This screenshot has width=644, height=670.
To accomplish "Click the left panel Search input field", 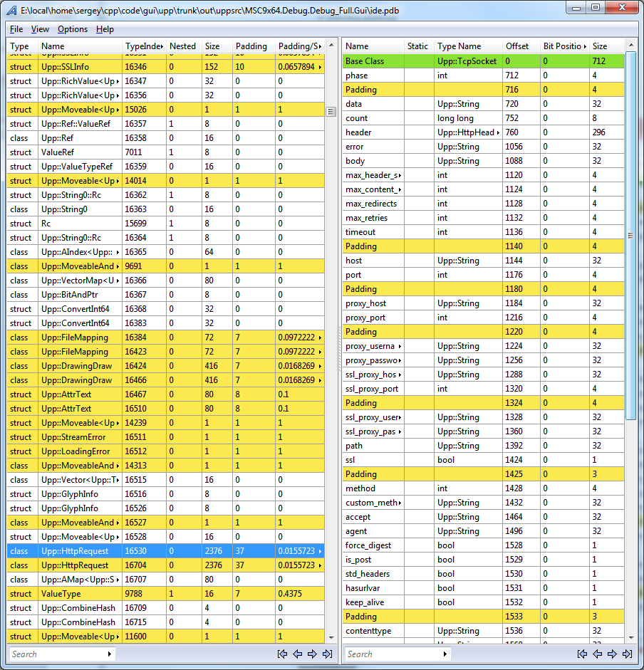I will point(57,654).
